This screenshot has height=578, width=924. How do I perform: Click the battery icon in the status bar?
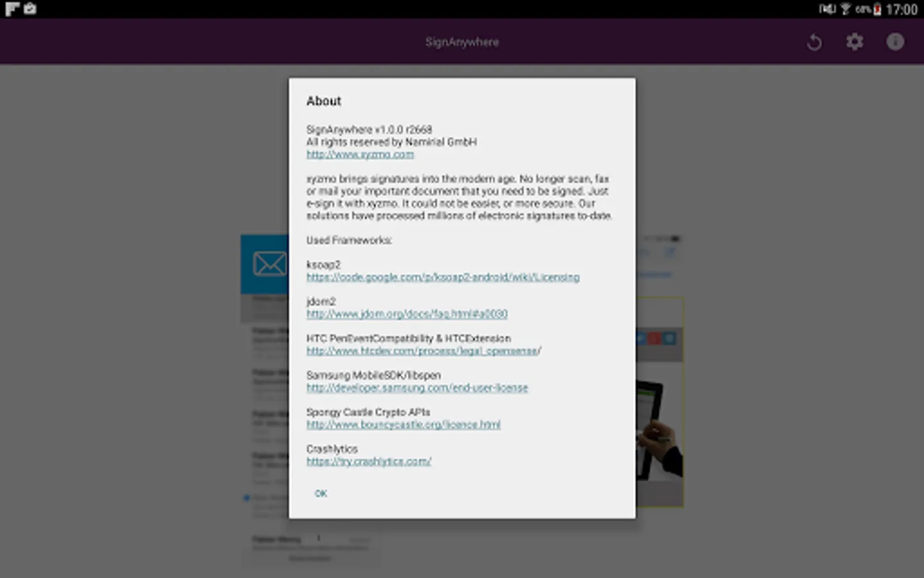pos(877,10)
